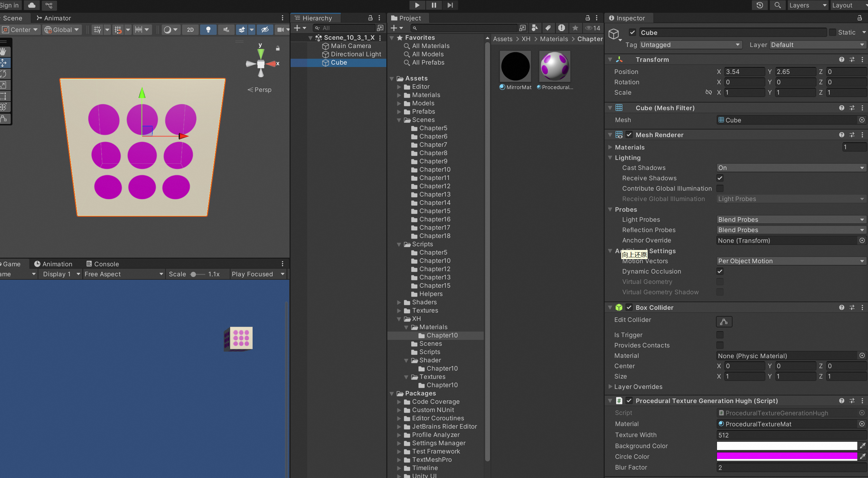Enable Is Trigger checkbox
Image resolution: width=868 pixels, height=478 pixels.
720,335
